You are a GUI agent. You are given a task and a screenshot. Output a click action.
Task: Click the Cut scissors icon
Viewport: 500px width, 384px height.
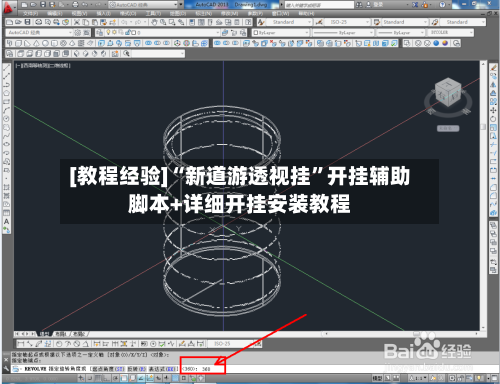coord(77,22)
